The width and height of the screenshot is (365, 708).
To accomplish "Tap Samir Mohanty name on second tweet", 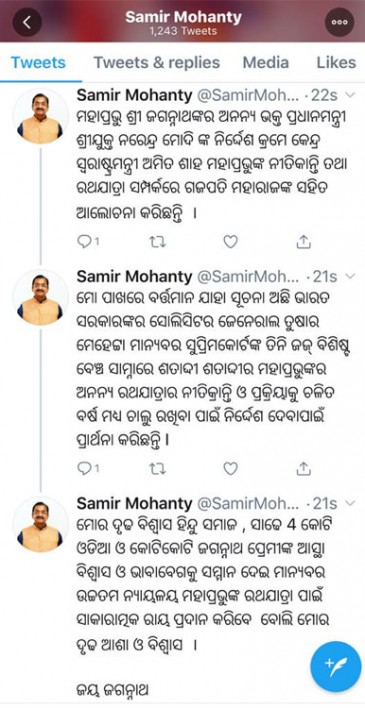I will [x=135, y=277].
